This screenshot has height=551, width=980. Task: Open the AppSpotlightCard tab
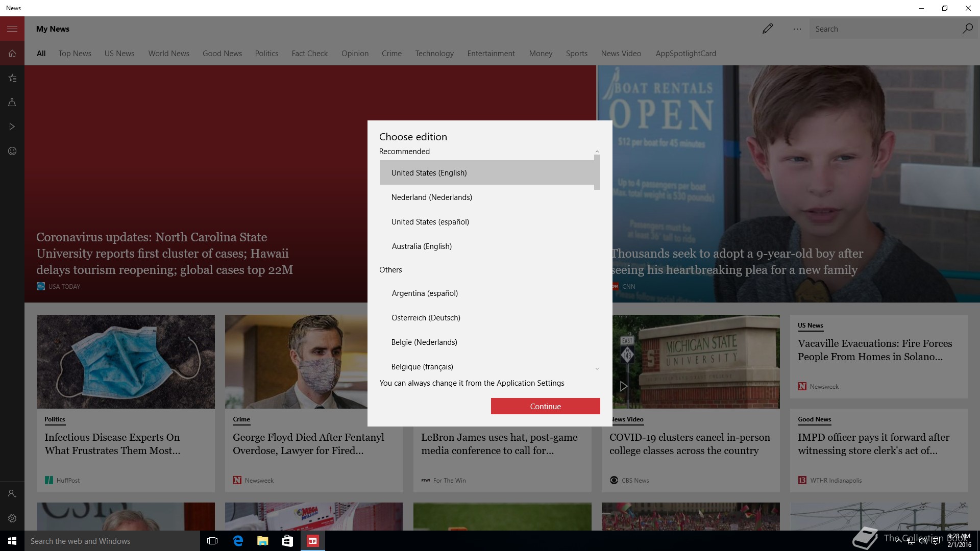[x=685, y=54]
